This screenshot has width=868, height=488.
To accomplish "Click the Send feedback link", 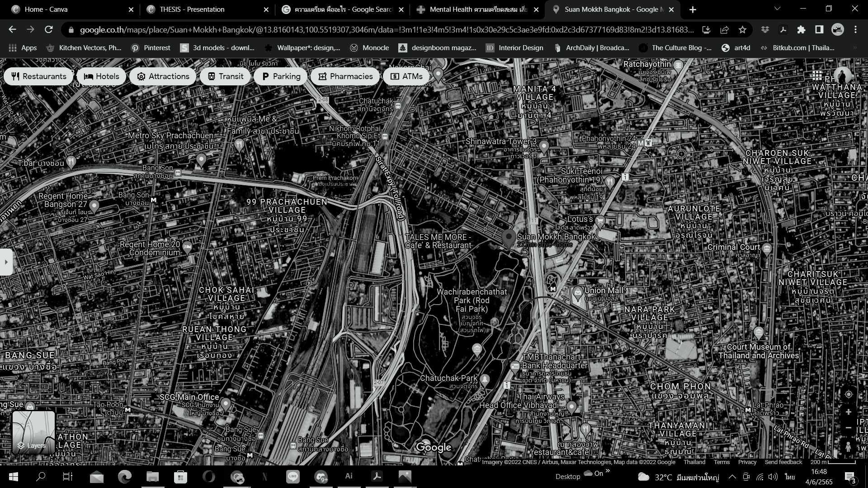I will pos(783,462).
